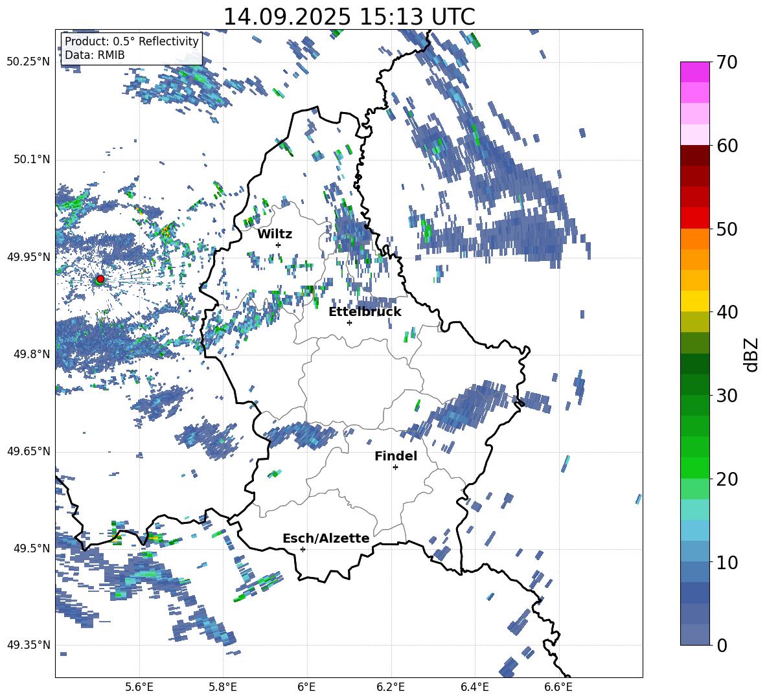Viewport: 767px width, 700px height.
Task: Click the Esch/Alzette cross marker
Action: [x=303, y=549]
